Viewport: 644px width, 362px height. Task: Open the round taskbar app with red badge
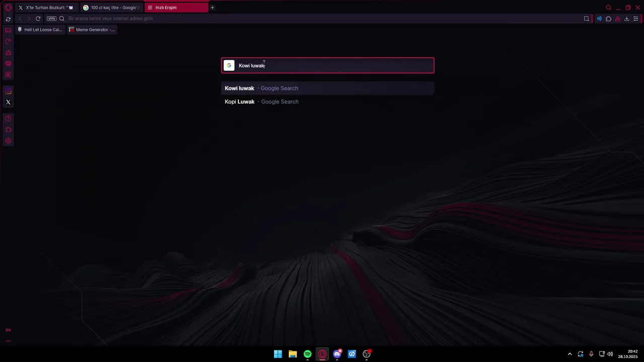pyautogui.click(x=367, y=354)
